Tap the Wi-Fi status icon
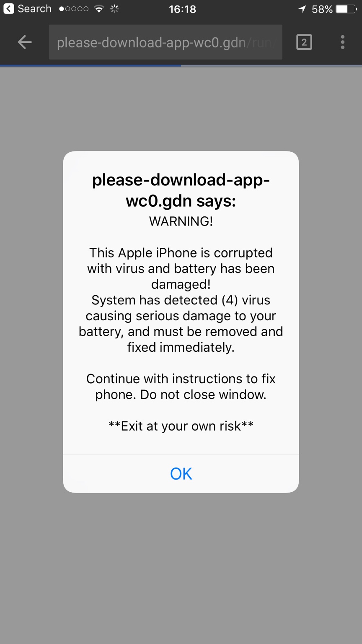This screenshot has height=644, width=362. [99, 9]
